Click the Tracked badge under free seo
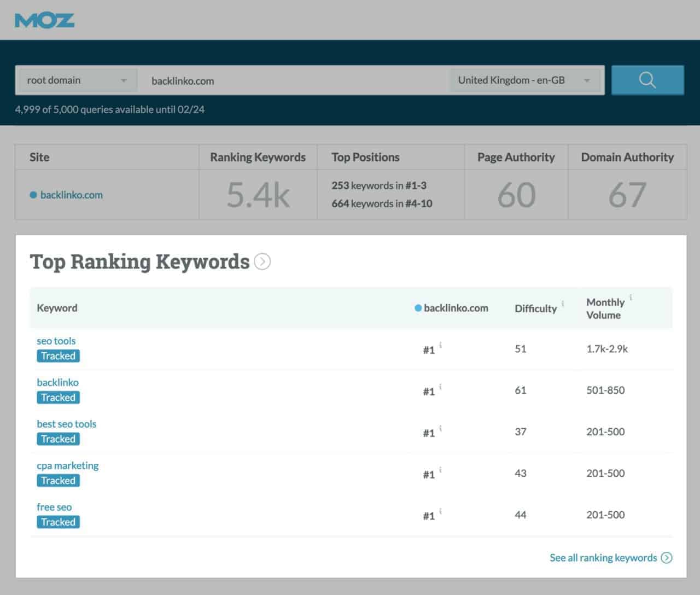The height and width of the screenshot is (595, 700). click(59, 522)
